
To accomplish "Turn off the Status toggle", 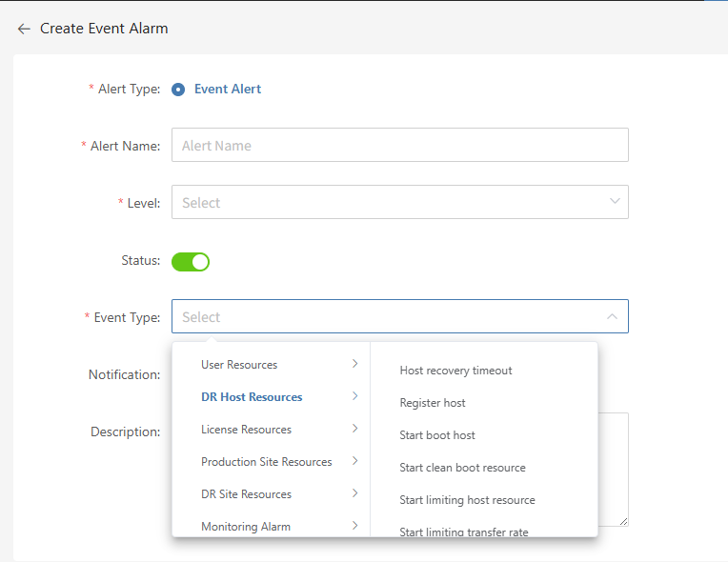I will 191,262.
